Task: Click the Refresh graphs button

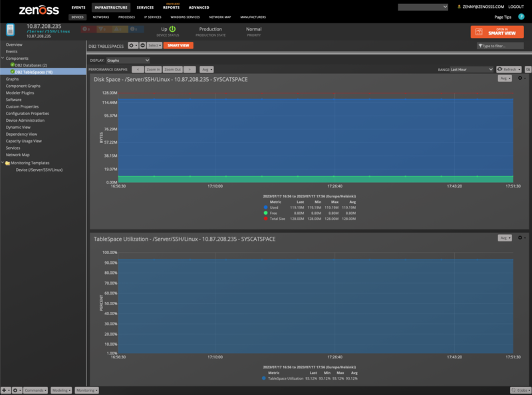Action: pyautogui.click(x=509, y=69)
